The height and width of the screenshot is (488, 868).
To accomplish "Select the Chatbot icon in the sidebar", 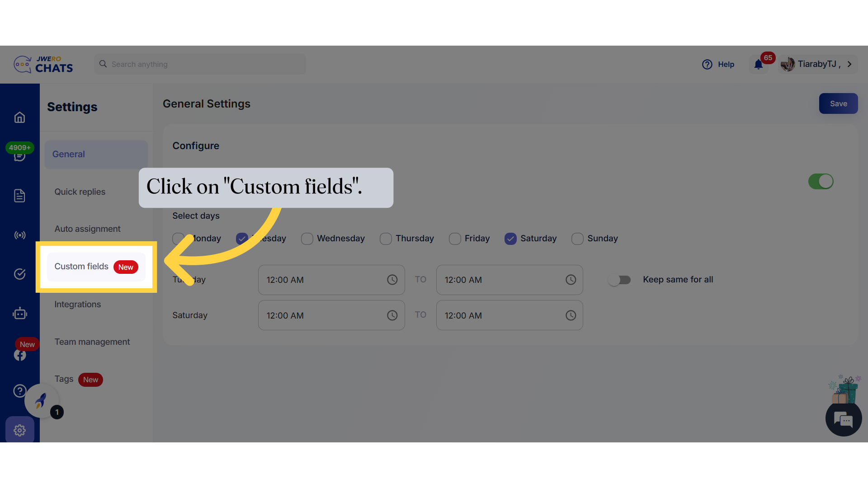I will 19,313.
